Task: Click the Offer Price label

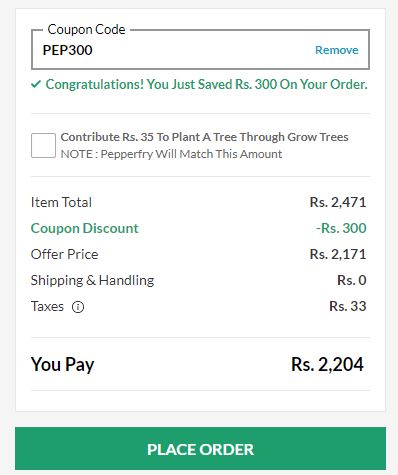Action: (x=64, y=254)
